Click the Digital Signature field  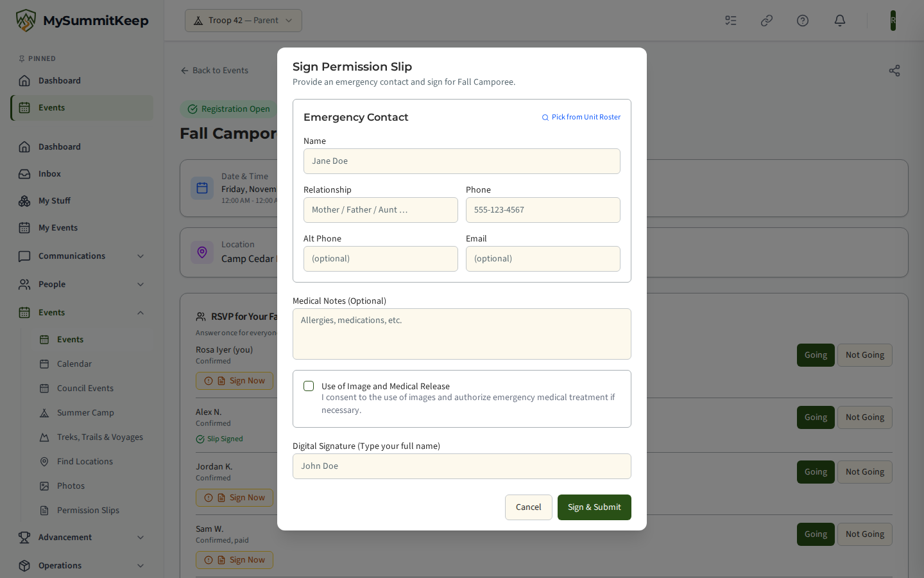tap(462, 466)
